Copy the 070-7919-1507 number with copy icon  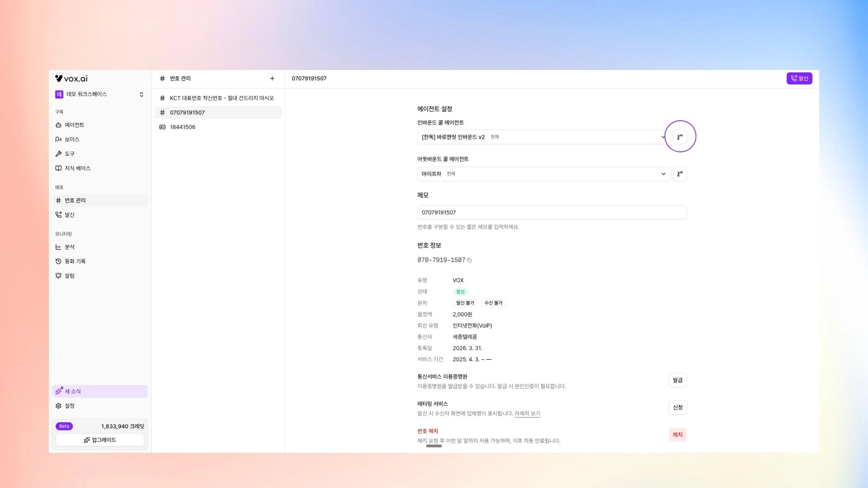coord(469,260)
